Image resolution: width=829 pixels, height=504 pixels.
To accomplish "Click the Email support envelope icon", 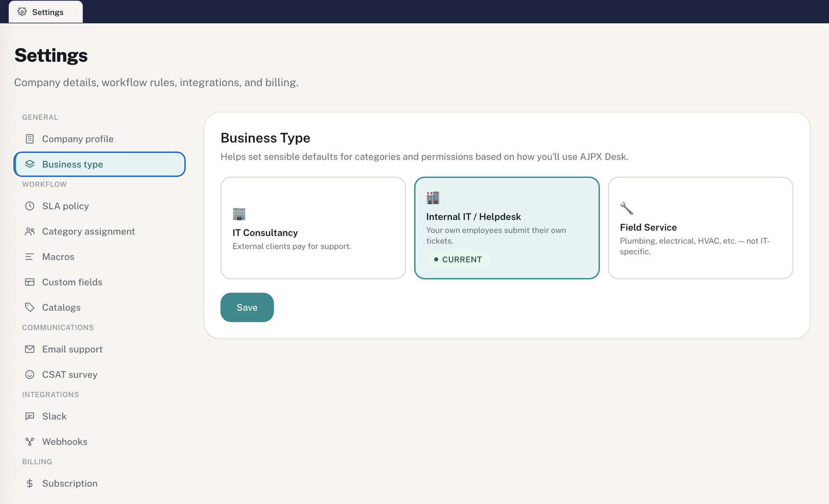I will 30,350.
